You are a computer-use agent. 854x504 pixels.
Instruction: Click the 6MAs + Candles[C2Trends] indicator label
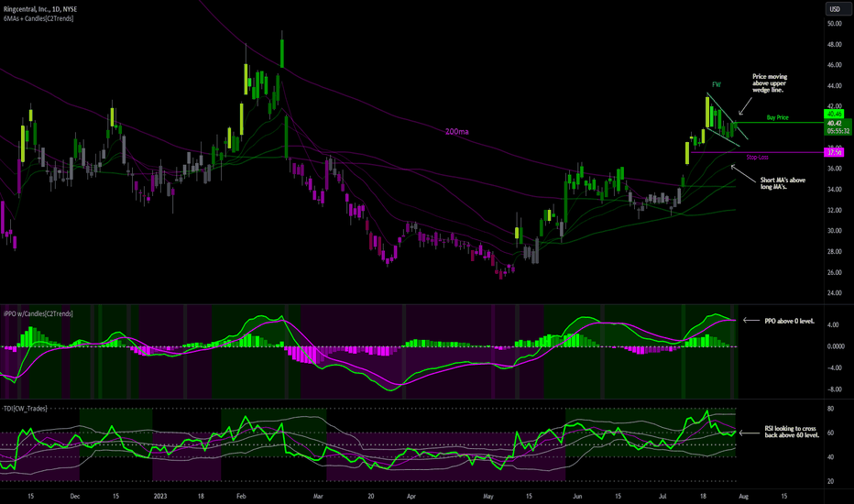[x=38, y=18]
